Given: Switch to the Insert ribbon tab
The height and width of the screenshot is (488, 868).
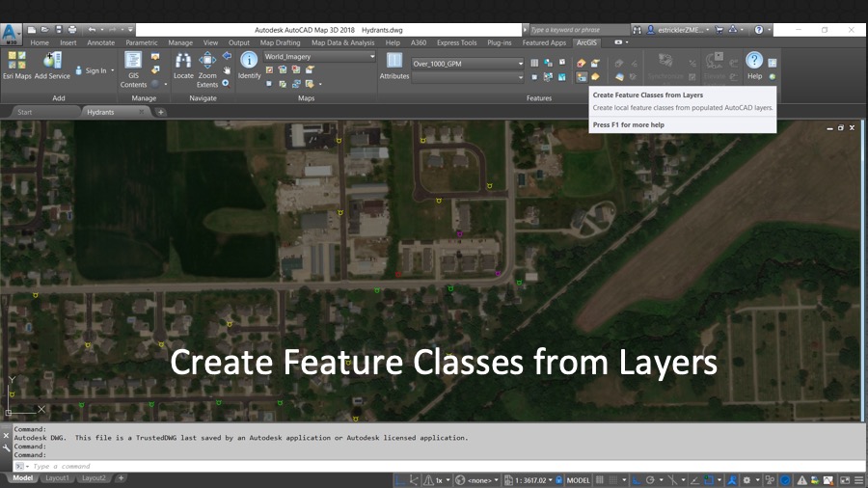Looking at the screenshot, I should coord(68,42).
